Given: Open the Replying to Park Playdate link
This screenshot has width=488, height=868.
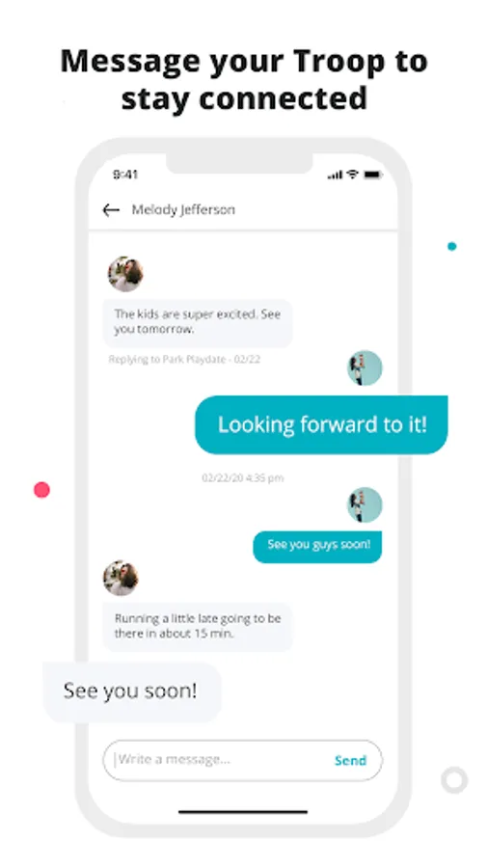Looking at the screenshot, I should point(184,360).
